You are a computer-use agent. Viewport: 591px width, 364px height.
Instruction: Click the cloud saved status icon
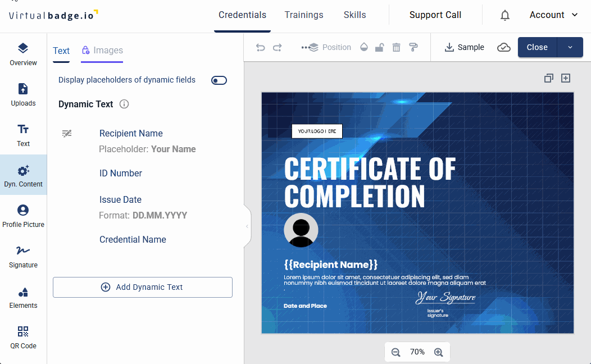point(504,48)
